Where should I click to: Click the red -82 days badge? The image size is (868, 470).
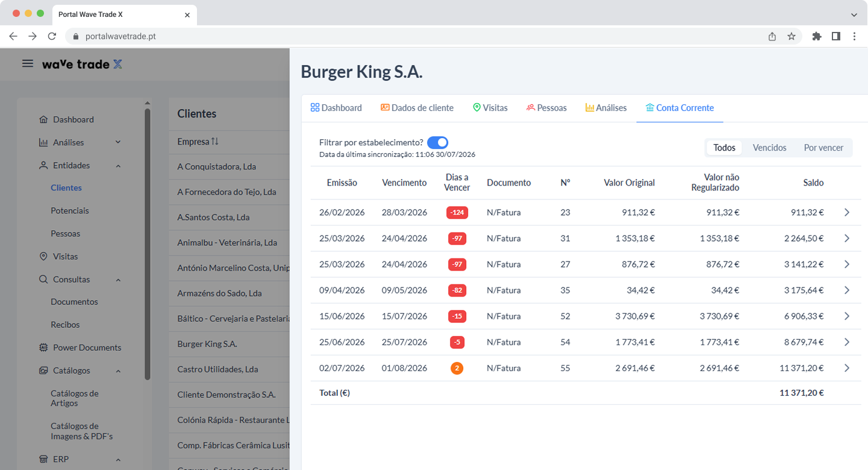point(457,290)
